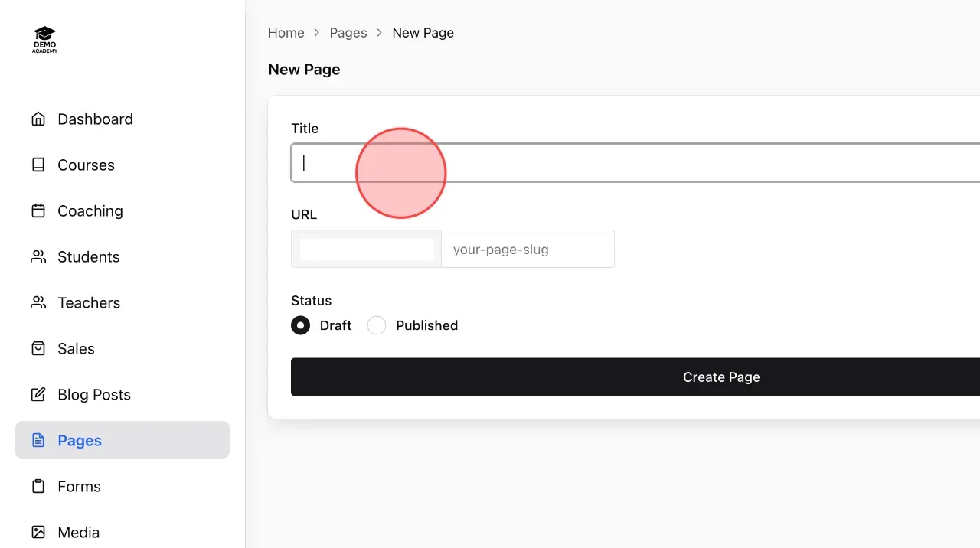
Task: Select the Draft status radio button
Action: 301,325
